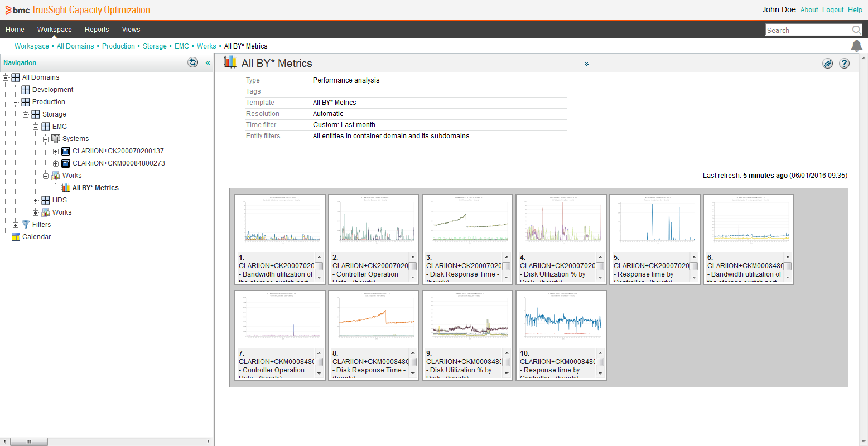Image resolution: width=868 pixels, height=446 pixels.
Task: Open the Workspace menu tab
Action: coord(54,30)
